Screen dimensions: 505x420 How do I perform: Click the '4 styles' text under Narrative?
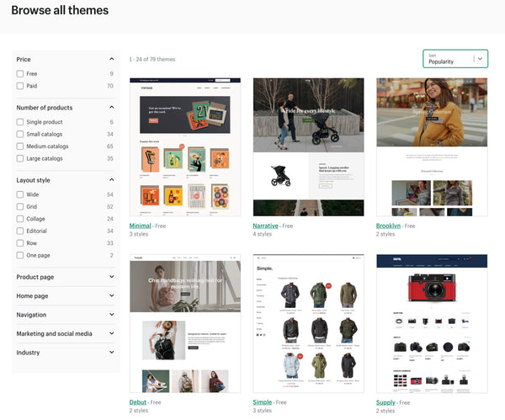[x=262, y=234]
